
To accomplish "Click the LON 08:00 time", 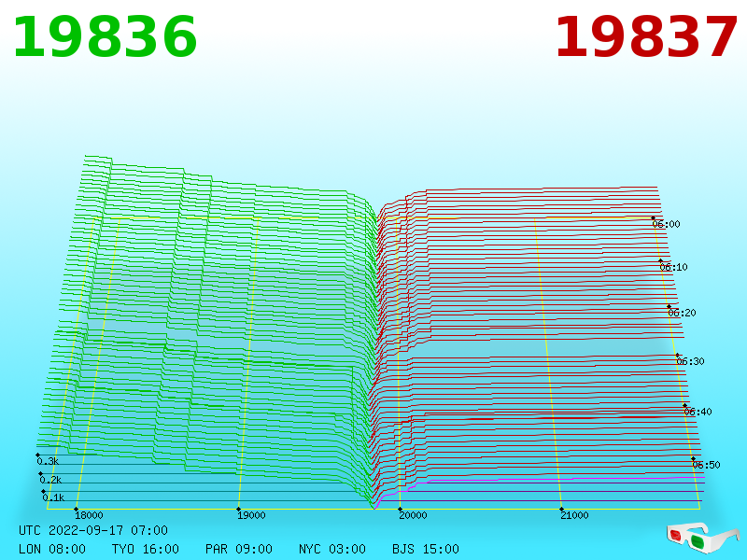I will (52, 549).
